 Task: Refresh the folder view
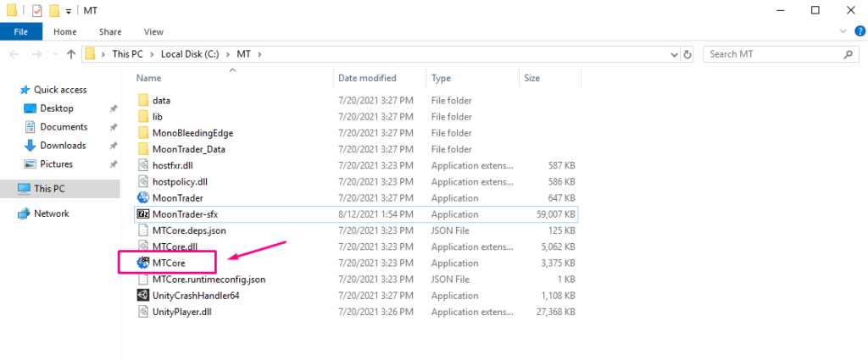point(687,54)
